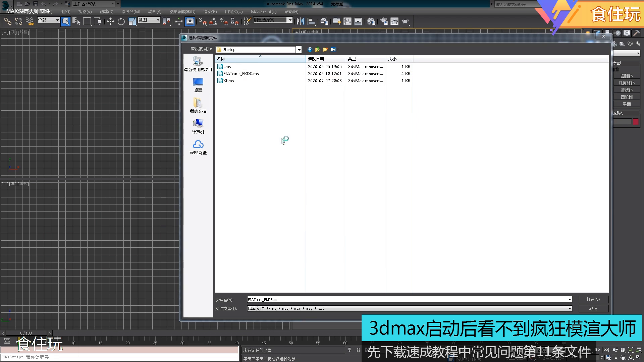This screenshot has width=644, height=362.
Task: Open the 创建选择集 named selection dropdown
Action: click(273, 20)
